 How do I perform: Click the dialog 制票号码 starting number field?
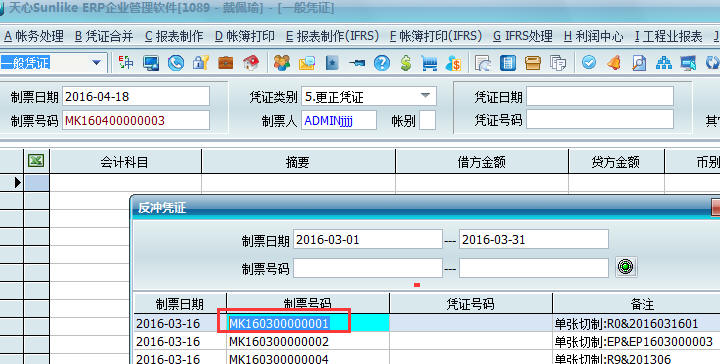368,268
